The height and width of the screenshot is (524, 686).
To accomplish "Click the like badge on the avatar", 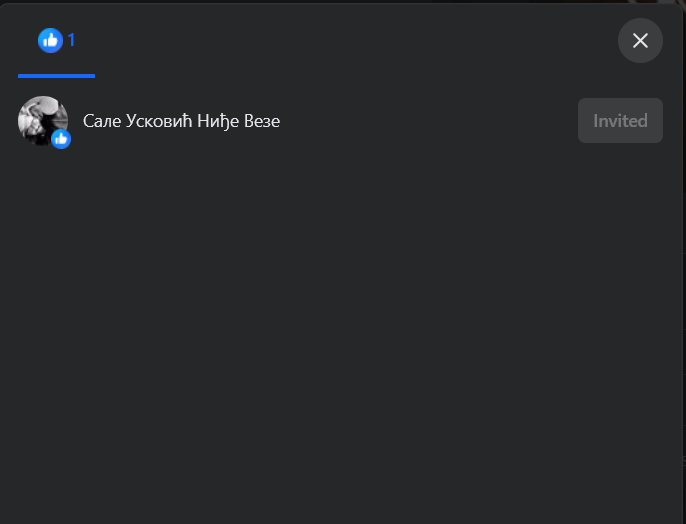I will click(x=61, y=139).
